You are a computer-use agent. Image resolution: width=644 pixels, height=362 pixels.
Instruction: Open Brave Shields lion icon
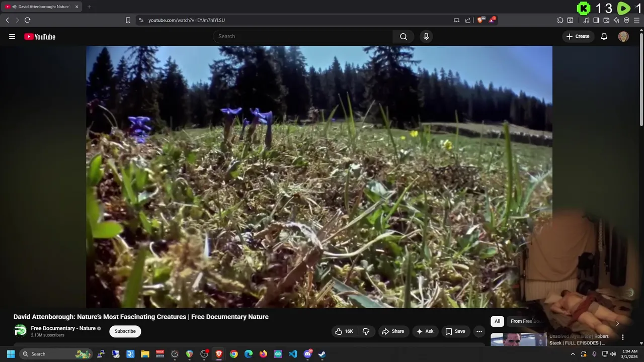pyautogui.click(x=480, y=20)
